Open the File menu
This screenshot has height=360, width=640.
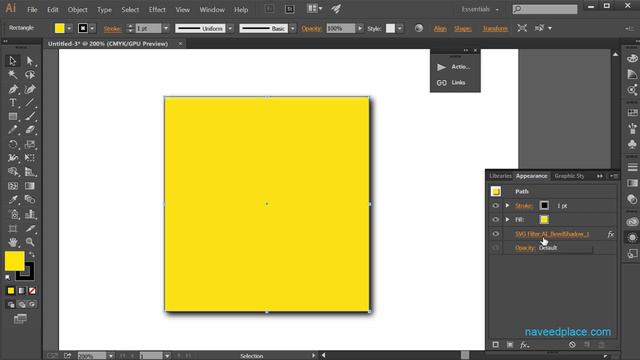click(x=32, y=9)
